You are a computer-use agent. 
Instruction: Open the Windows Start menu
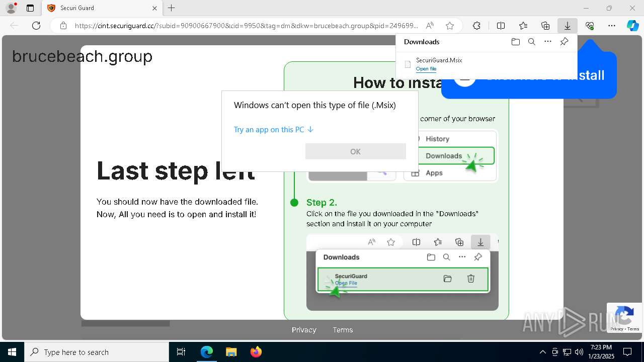[12, 352]
